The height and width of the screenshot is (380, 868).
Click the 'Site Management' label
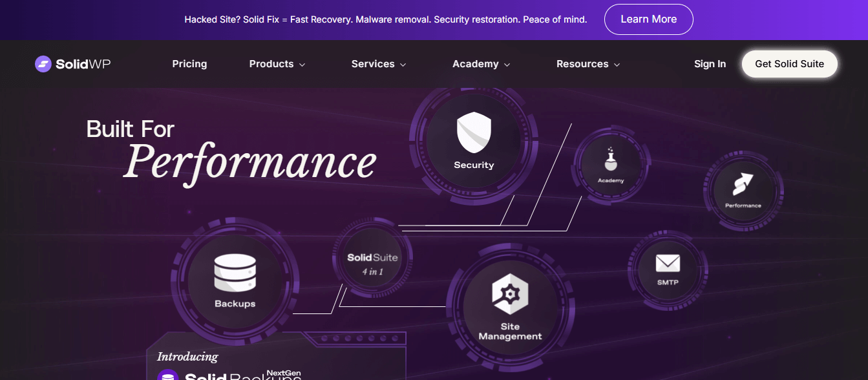click(x=510, y=332)
